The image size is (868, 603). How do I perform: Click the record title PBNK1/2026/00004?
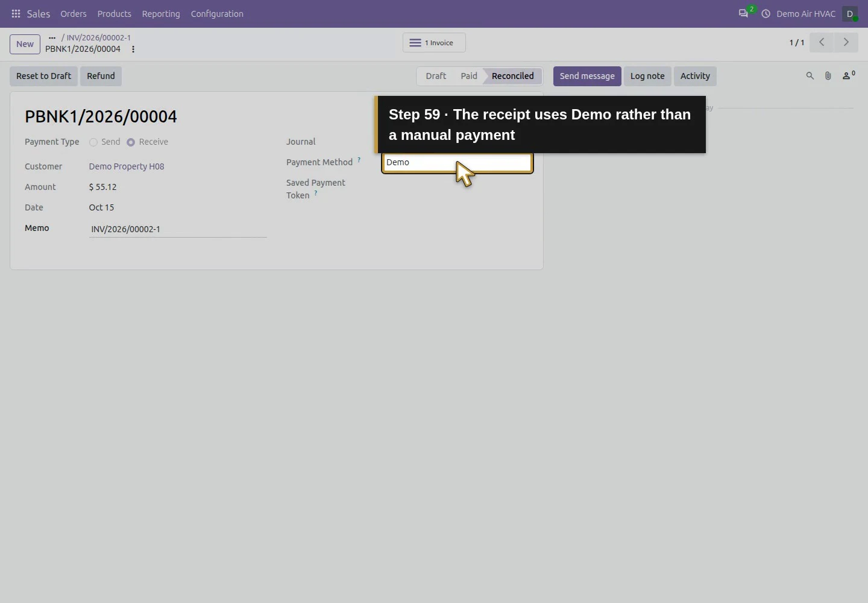[101, 116]
